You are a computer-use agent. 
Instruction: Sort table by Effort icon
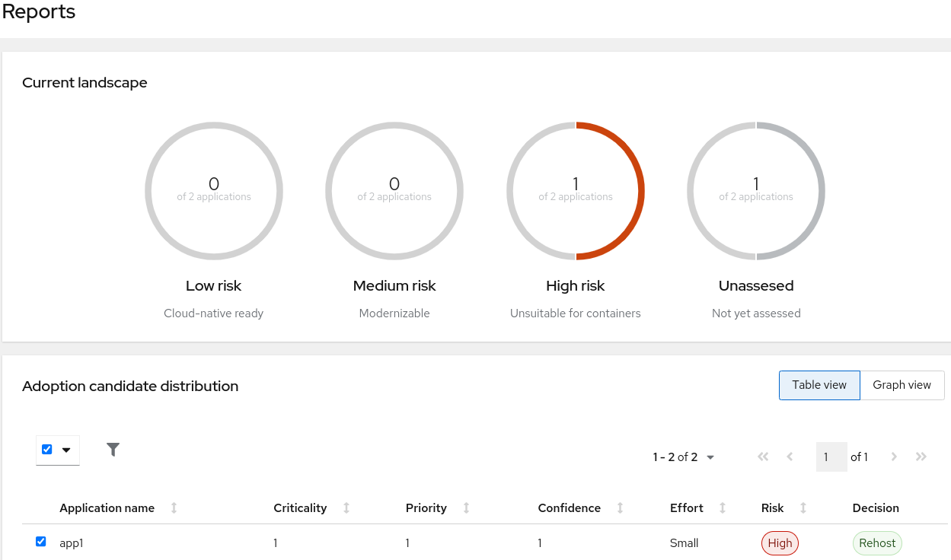(x=723, y=508)
